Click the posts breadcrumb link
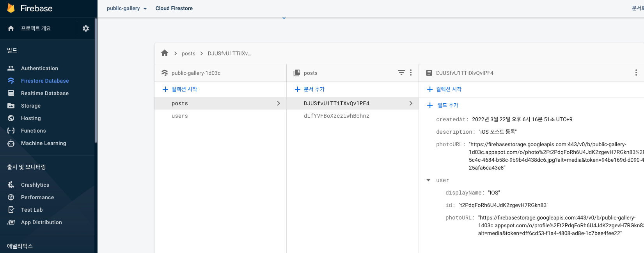 188,53
